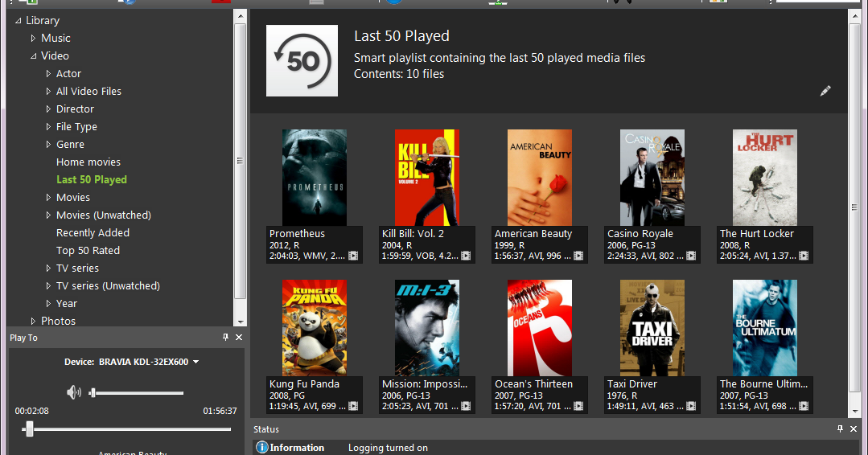Open the Taxi Driver poster thumbnail
The image size is (868, 455).
(x=652, y=328)
